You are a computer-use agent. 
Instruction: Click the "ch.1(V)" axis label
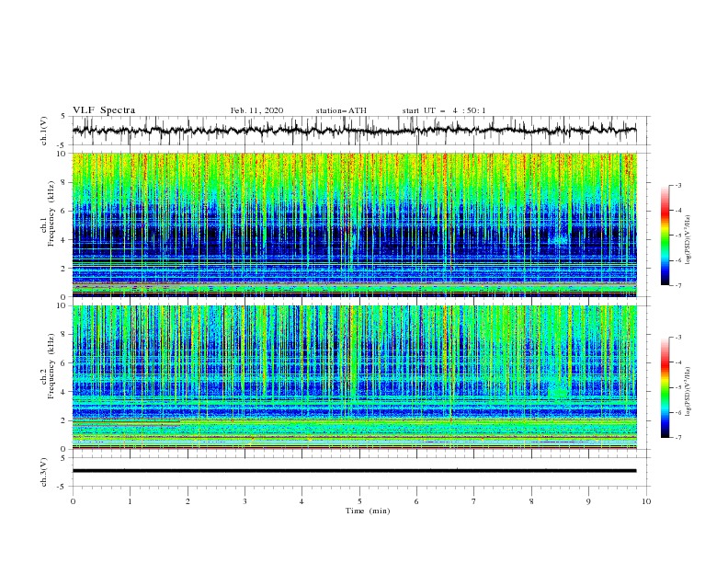click(x=44, y=131)
